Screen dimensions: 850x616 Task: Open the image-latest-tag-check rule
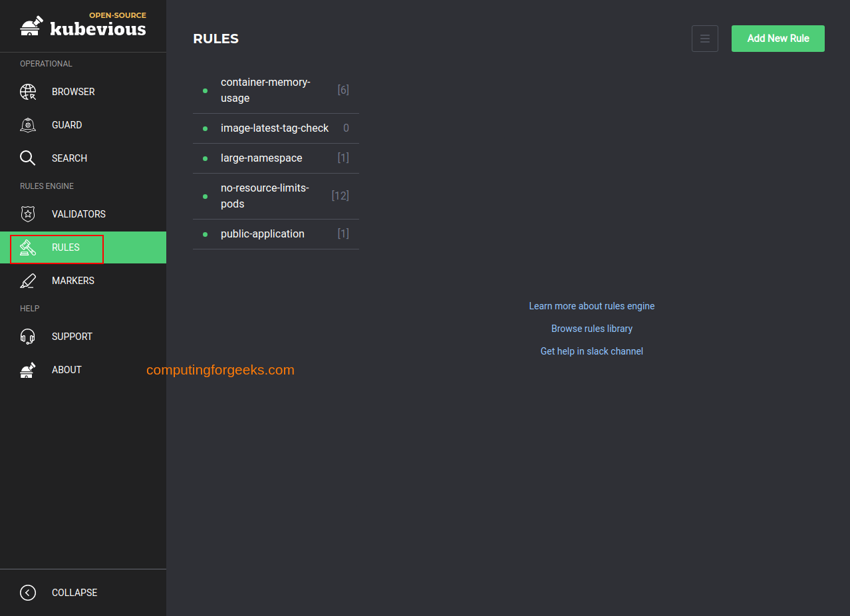click(x=274, y=128)
